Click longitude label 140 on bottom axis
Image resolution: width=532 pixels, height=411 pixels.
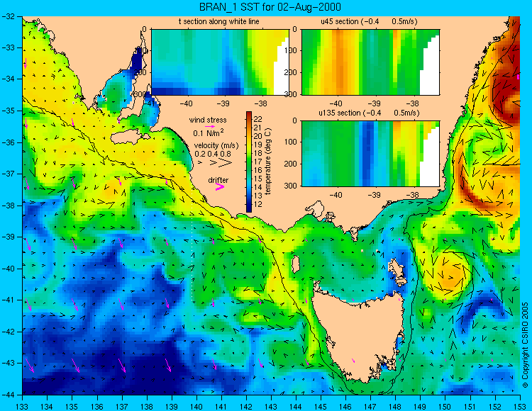click(x=196, y=406)
